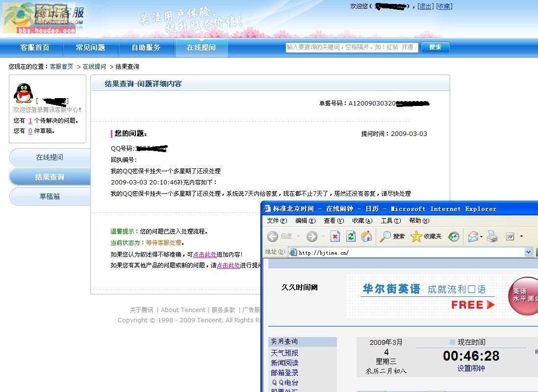The height and width of the screenshot is (392, 538).
Task: Expand the Forward button history dropdown arrow
Action: [323, 236]
